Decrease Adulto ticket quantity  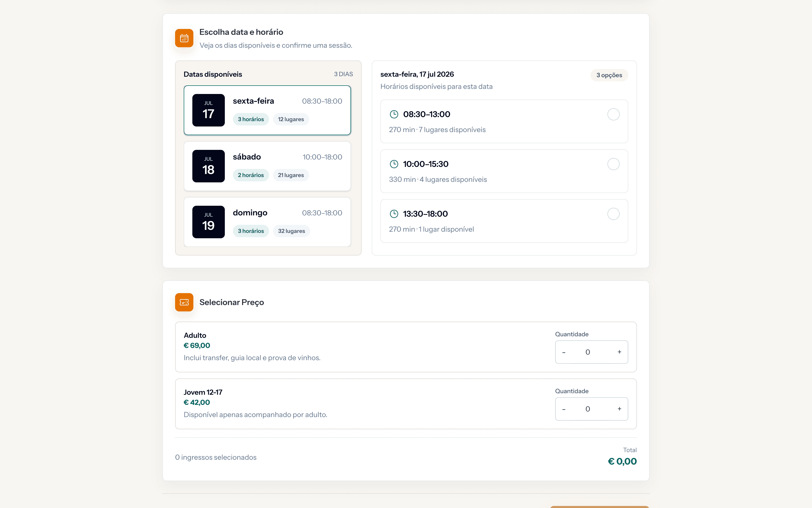564,352
